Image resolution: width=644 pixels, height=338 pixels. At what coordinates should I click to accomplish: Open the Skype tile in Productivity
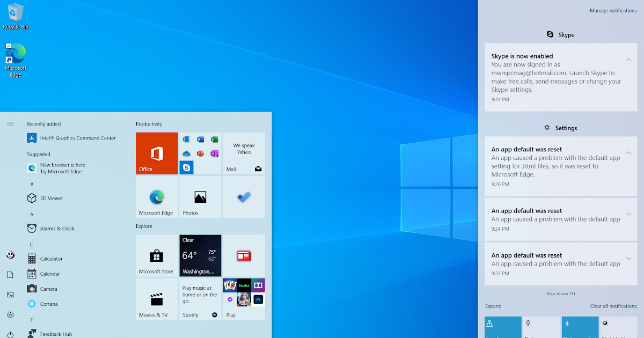tap(186, 167)
